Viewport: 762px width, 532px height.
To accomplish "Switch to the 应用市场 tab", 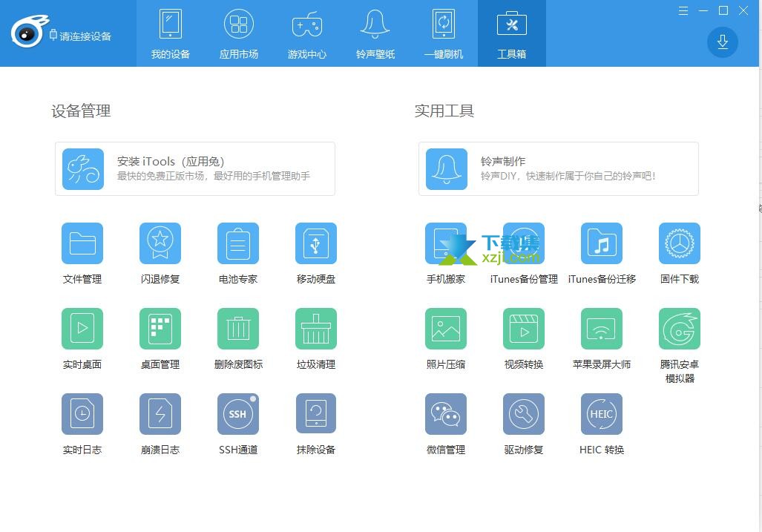I will coord(239,33).
